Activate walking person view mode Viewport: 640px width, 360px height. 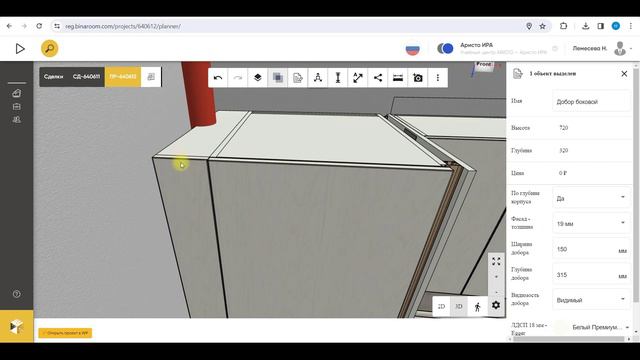pos(478,306)
